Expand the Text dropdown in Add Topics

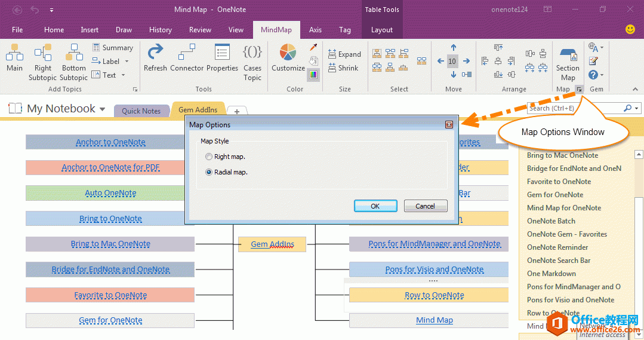tap(124, 75)
